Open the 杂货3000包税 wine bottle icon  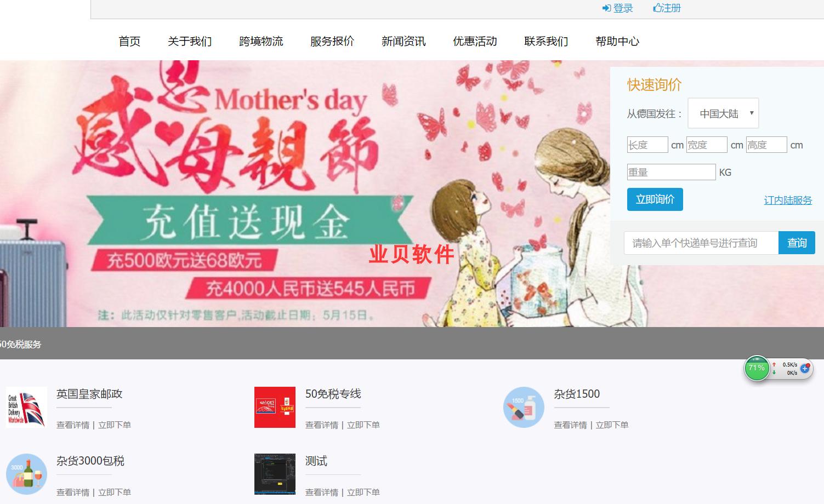(26, 474)
